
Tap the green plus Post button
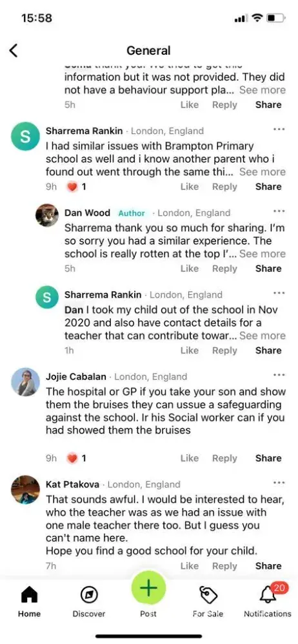pyautogui.click(x=148, y=588)
